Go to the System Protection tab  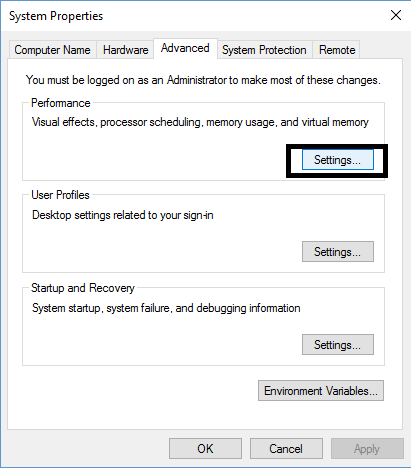(264, 50)
